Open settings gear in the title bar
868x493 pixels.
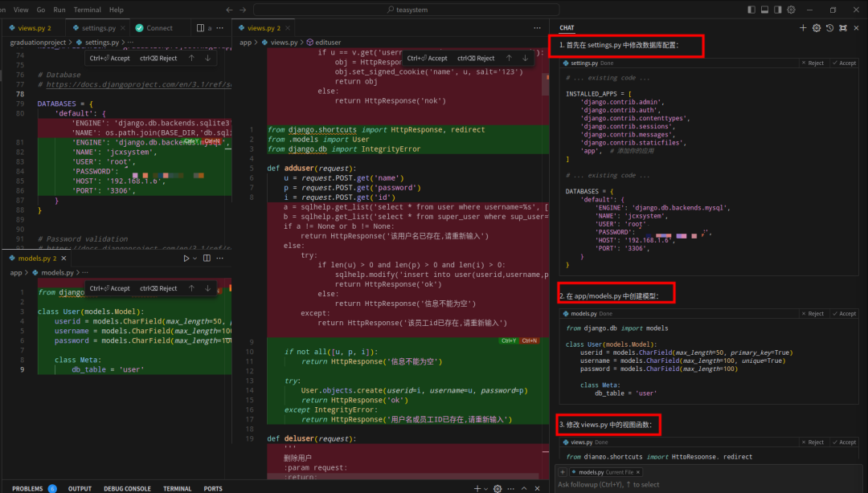pos(791,10)
